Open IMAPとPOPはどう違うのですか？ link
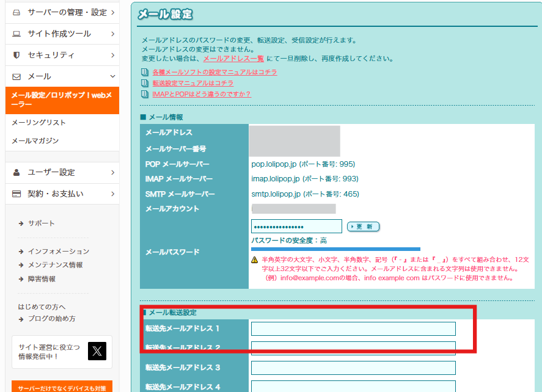 [202, 94]
